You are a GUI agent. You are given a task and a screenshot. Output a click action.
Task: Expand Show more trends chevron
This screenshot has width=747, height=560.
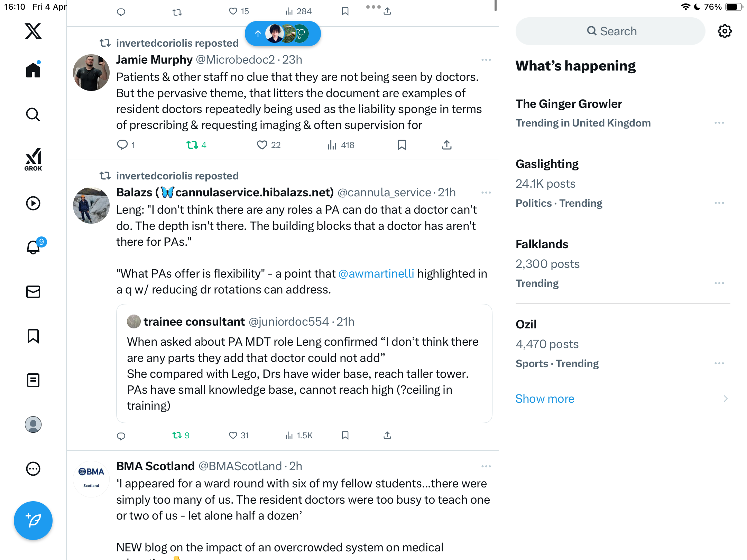click(x=726, y=399)
